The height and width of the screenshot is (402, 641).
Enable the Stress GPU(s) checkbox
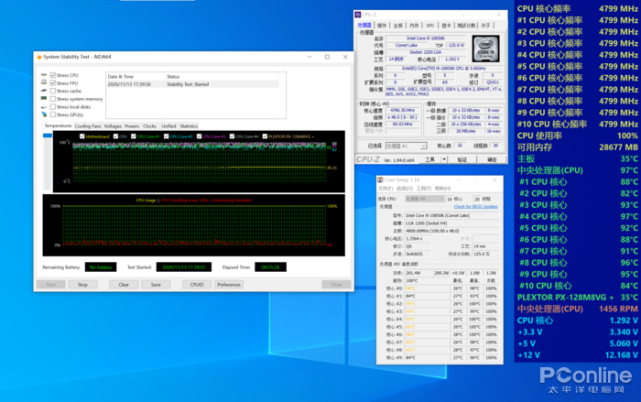pyautogui.click(x=53, y=115)
